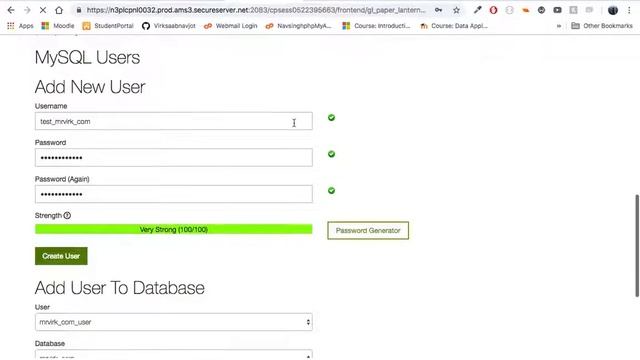
Task: Click the Password (Again) input field
Action: [173, 194]
